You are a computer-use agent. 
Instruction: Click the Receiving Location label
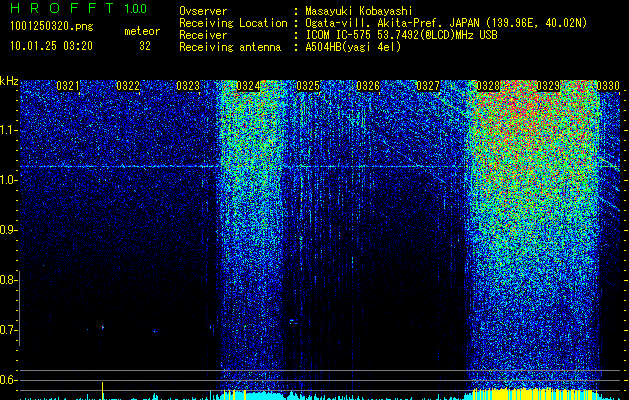point(233,23)
